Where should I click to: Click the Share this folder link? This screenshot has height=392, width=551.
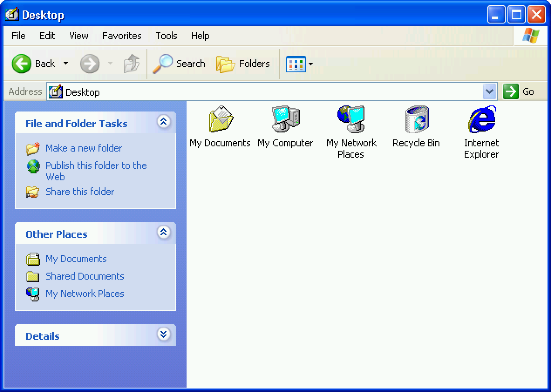[x=80, y=192]
